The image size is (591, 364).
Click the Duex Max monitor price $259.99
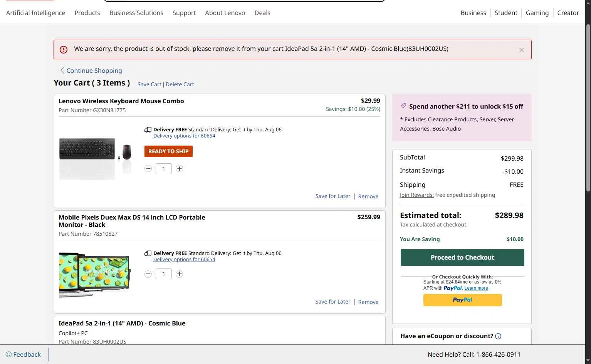pos(369,217)
